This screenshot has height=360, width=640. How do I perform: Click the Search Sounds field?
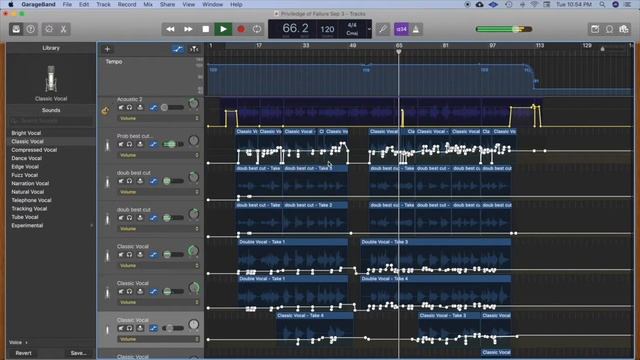pos(51,121)
